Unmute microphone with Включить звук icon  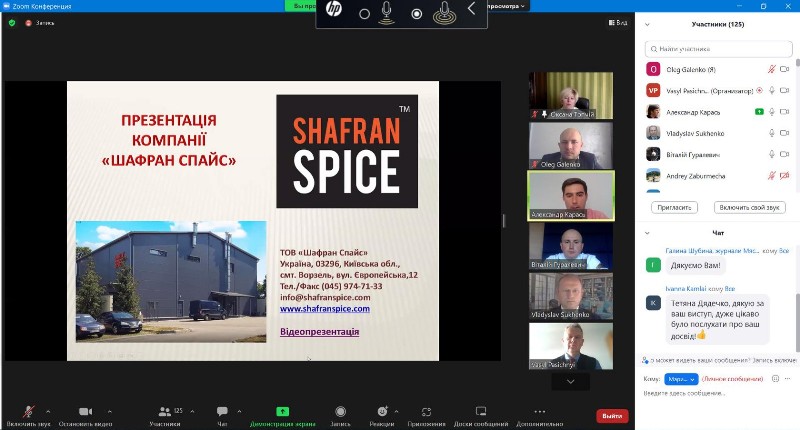point(29,412)
